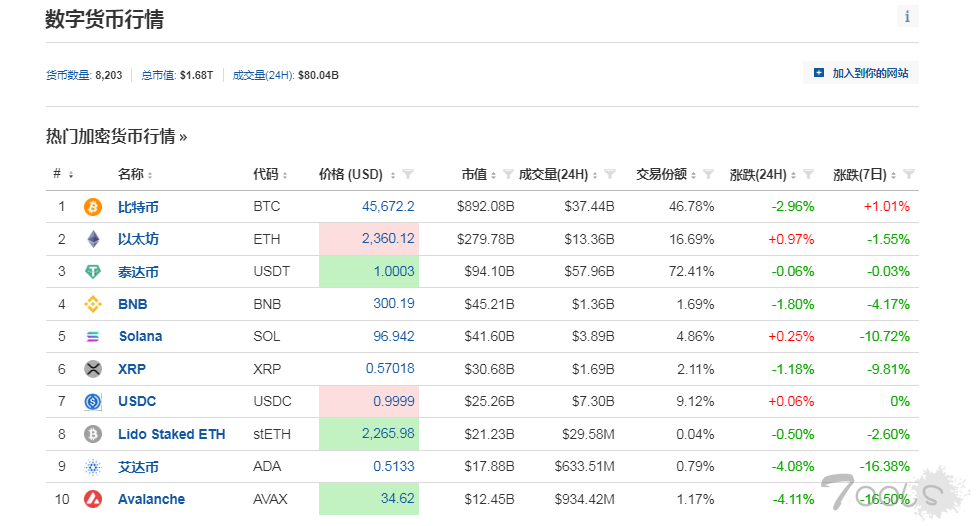Sort by 交易份额 column header
The height and width of the screenshot is (526, 976).
click(666, 174)
